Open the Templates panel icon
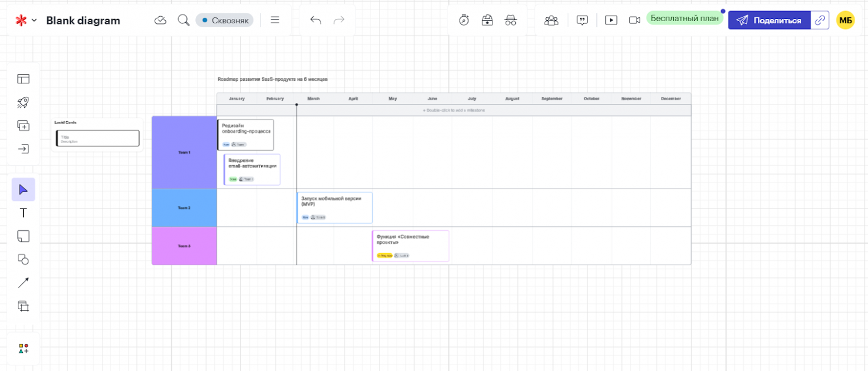 [x=23, y=78]
